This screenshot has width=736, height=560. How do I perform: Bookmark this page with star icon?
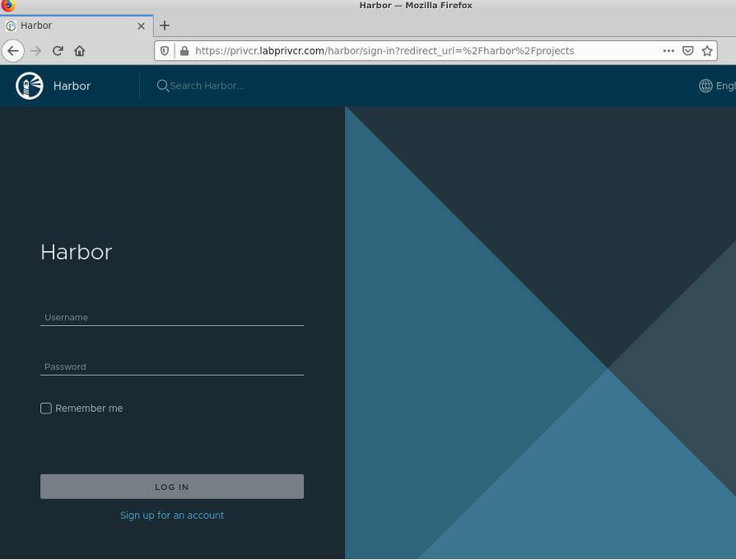707,51
